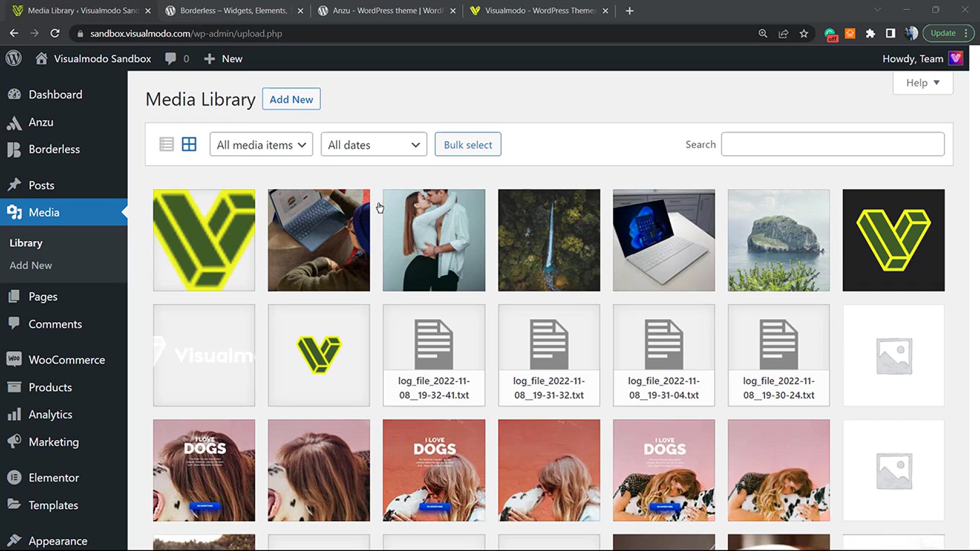
Task: Click the WooCommerce sidebar icon
Action: point(14,359)
